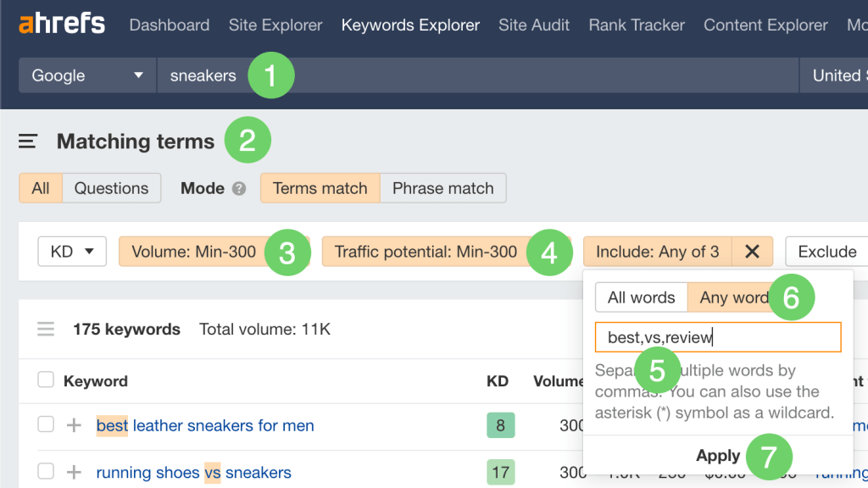Click the ahrefs logo
The width and height of the screenshot is (868, 488).
[x=60, y=24]
